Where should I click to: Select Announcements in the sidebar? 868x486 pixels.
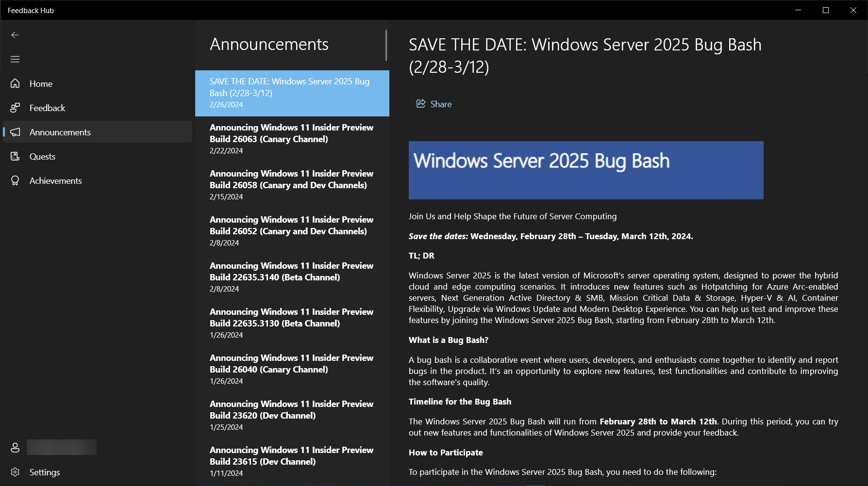(x=98, y=132)
